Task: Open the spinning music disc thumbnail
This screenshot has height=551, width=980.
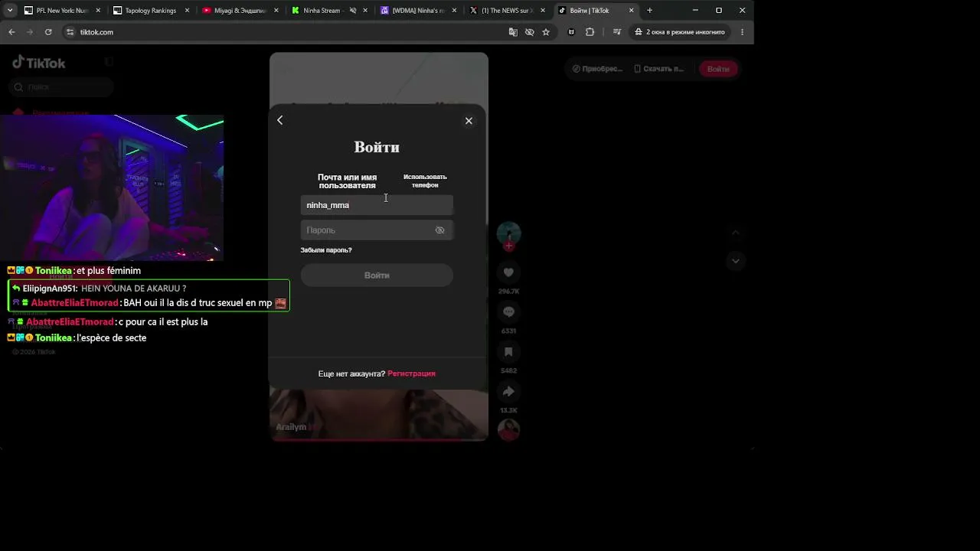Action: (508, 430)
